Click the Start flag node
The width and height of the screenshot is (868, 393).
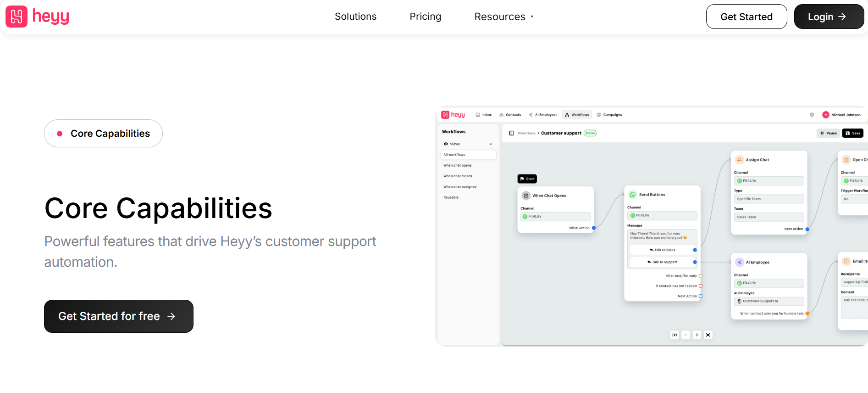(527, 179)
